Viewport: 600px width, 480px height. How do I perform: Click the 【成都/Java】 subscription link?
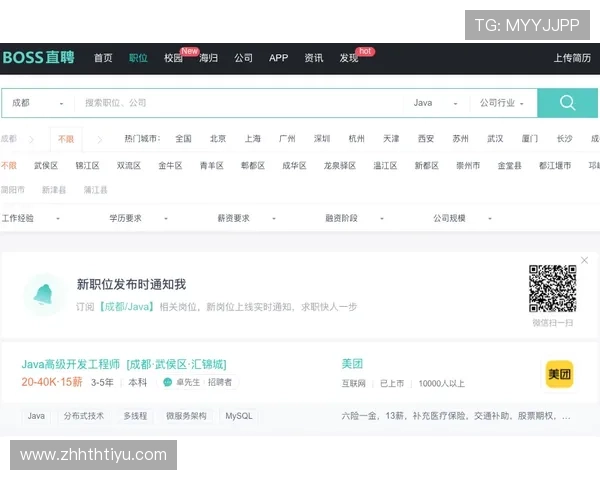(x=126, y=307)
